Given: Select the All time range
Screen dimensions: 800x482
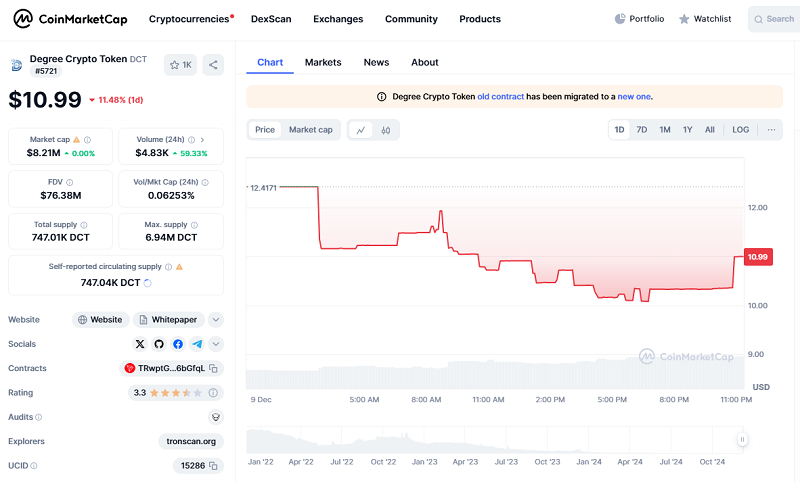Looking at the screenshot, I should (710, 130).
